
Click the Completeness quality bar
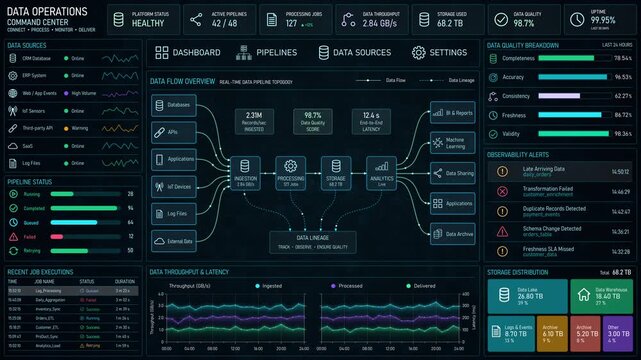pos(574,58)
